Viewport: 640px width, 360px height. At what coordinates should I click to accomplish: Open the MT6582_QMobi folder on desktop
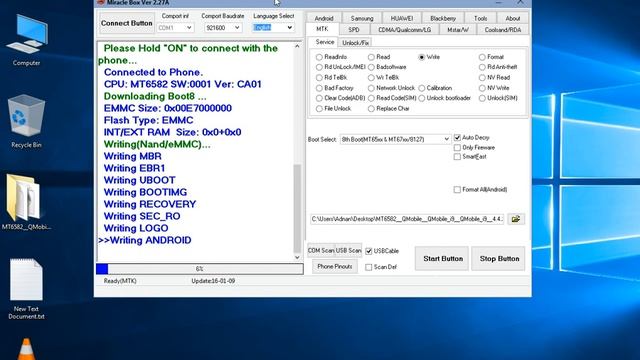click(x=26, y=202)
